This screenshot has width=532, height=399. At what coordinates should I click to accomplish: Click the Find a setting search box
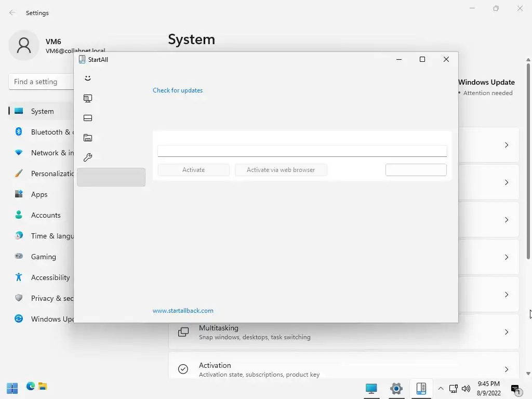coord(41,82)
